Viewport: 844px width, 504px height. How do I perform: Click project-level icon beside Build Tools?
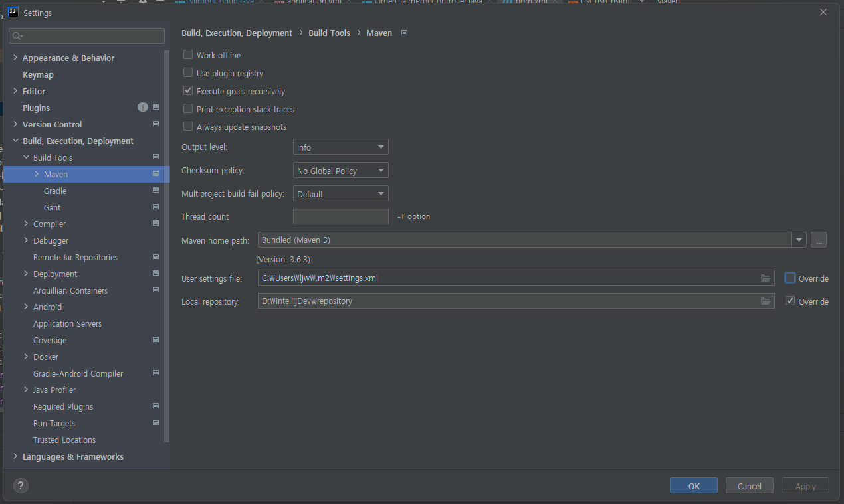click(x=156, y=157)
